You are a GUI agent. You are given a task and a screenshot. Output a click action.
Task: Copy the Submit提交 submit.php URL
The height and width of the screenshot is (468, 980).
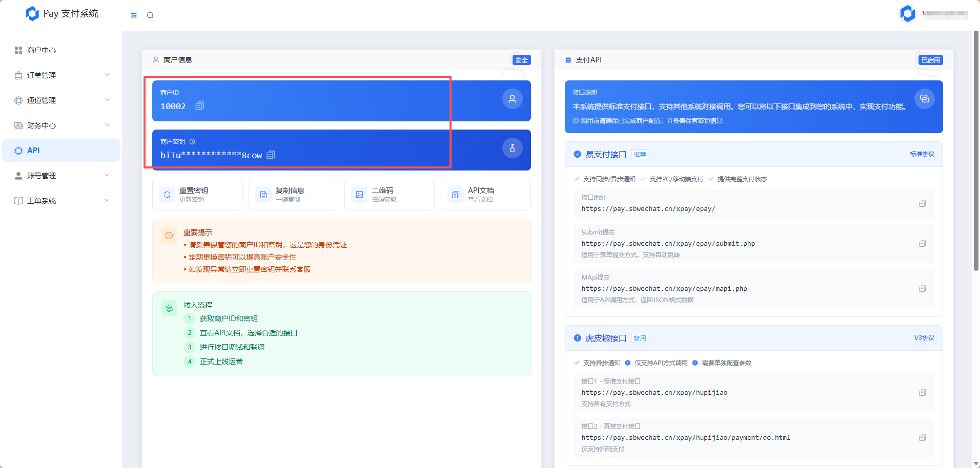tap(922, 244)
